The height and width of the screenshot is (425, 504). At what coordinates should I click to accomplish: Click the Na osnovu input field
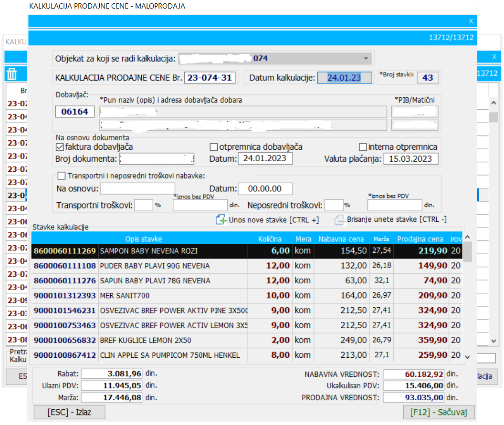(x=137, y=189)
